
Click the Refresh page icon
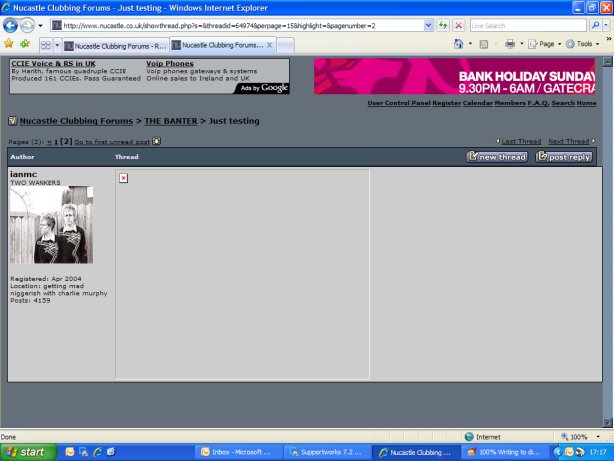[x=443, y=25]
